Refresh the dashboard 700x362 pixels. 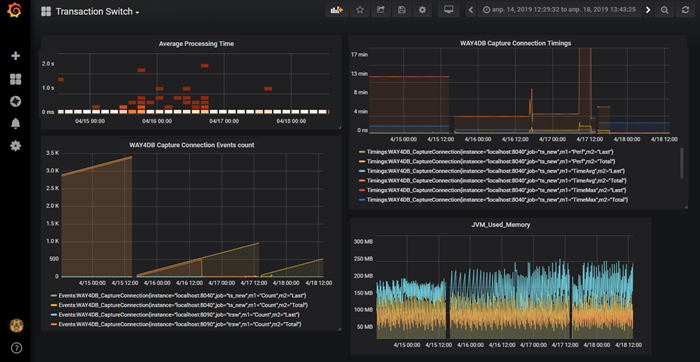[685, 10]
